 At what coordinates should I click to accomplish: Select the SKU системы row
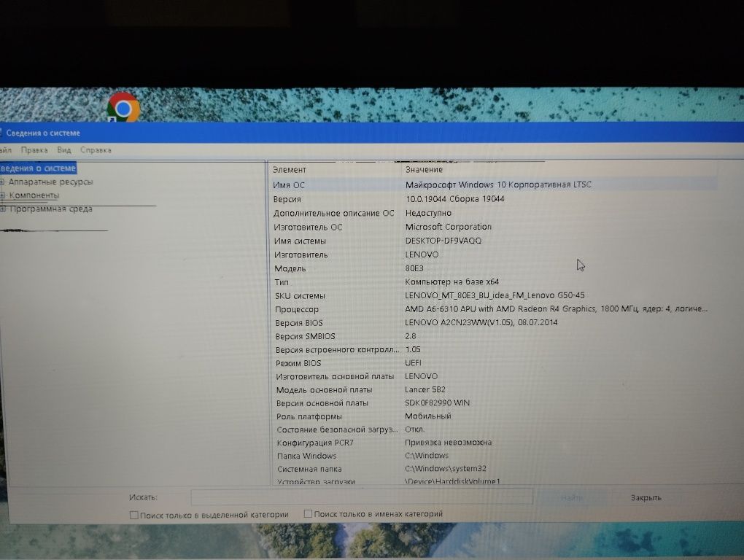coord(494,295)
